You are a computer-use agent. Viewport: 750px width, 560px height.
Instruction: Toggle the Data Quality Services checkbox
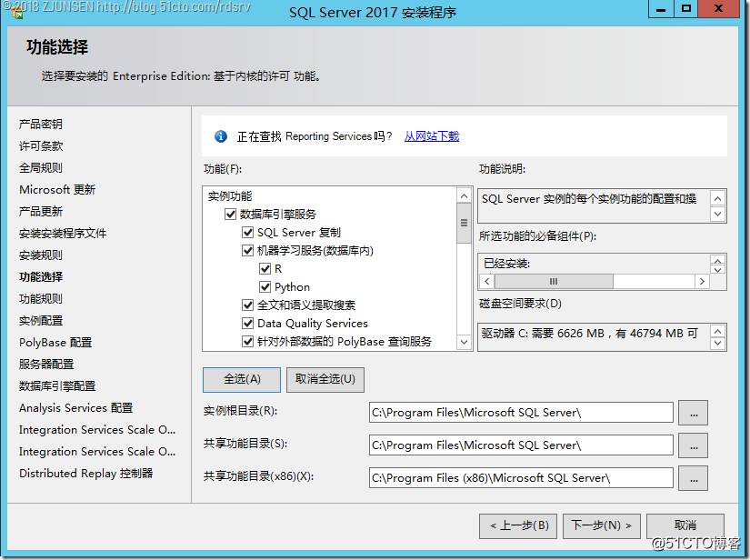pyautogui.click(x=248, y=324)
